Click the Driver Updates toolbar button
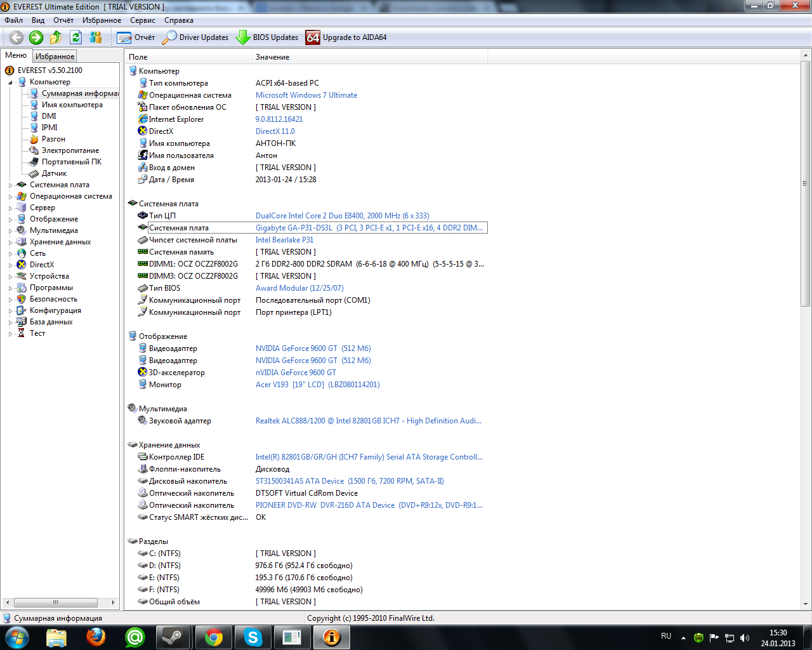The image size is (812, 650). point(195,37)
